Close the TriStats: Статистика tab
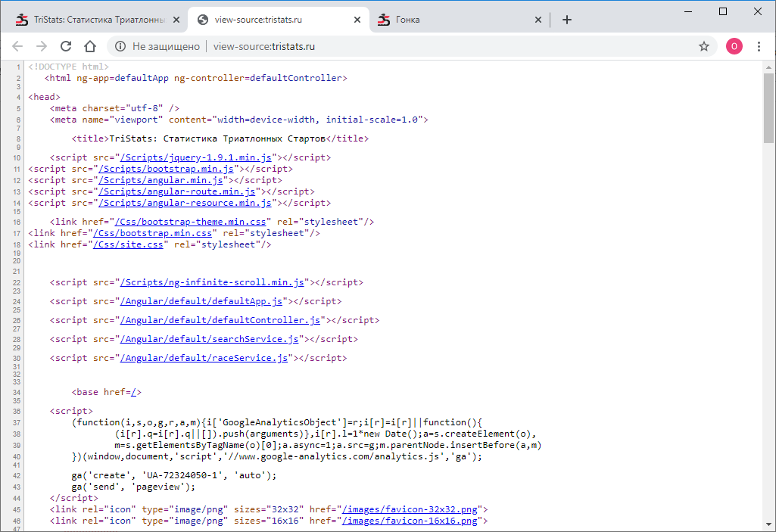 pos(176,20)
